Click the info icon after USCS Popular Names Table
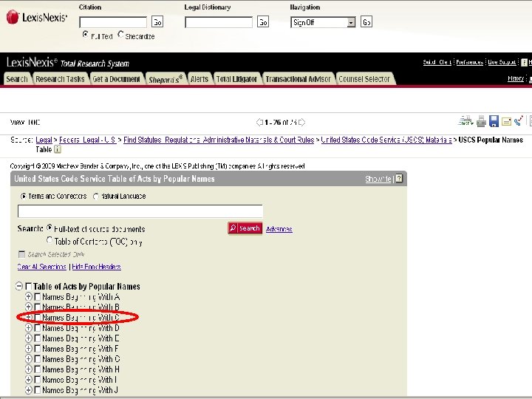532x399 pixels. tap(58, 149)
